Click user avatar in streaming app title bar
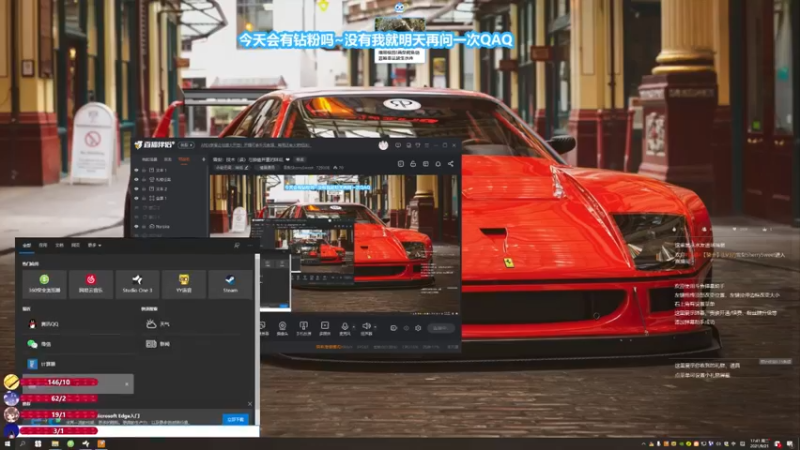The image size is (800, 450). click(383, 145)
